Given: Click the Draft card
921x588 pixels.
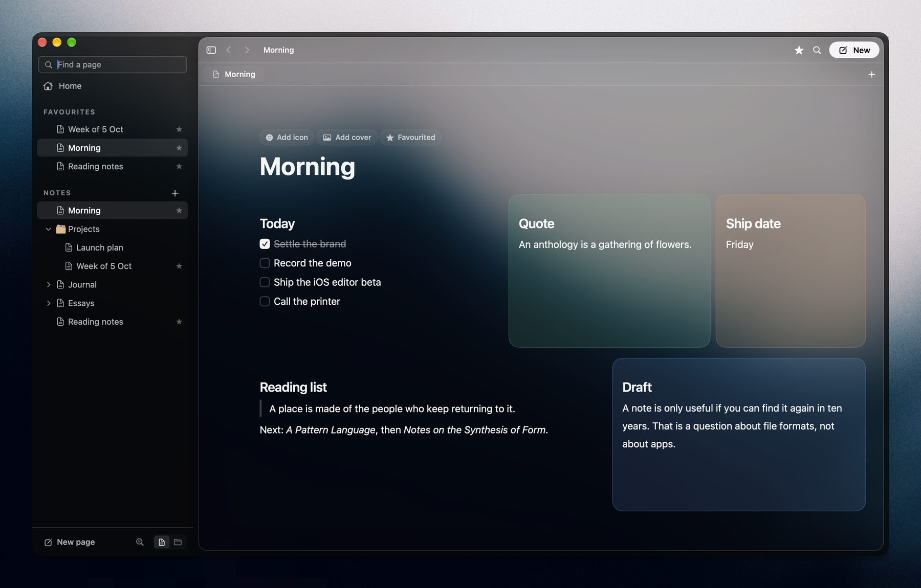Looking at the screenshot, I should coord(739,435).
